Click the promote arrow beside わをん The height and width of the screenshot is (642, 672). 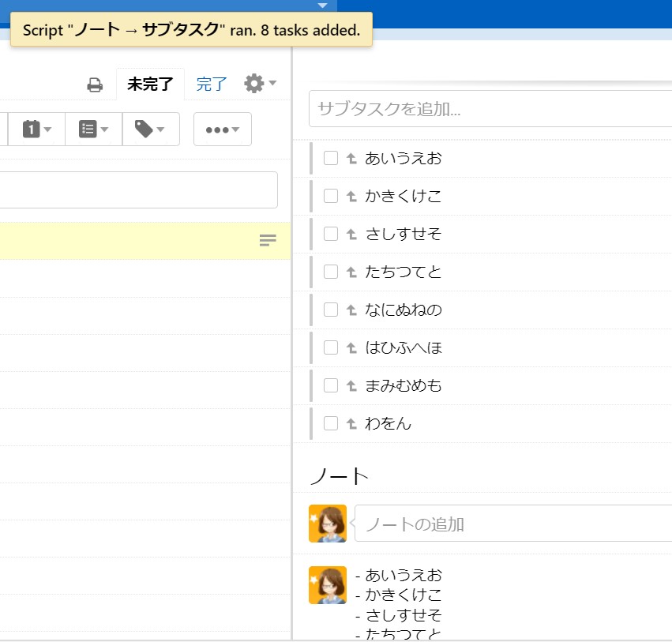point(352,424)
